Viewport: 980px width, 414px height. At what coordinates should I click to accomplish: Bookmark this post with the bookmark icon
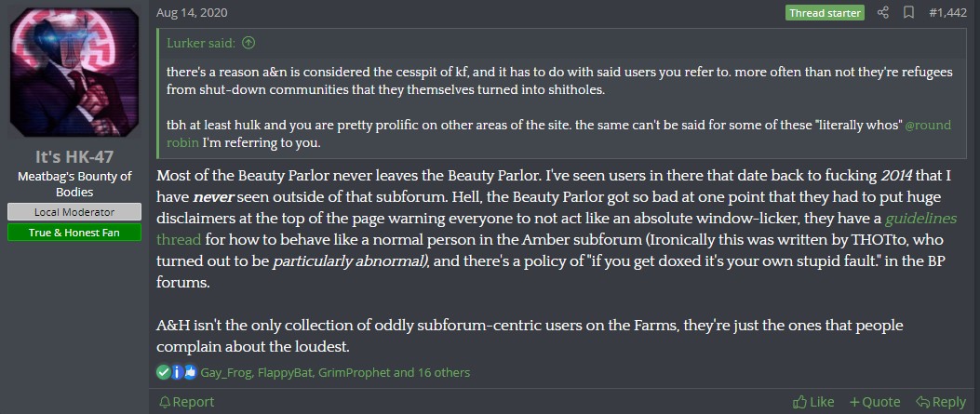(908, 12)
